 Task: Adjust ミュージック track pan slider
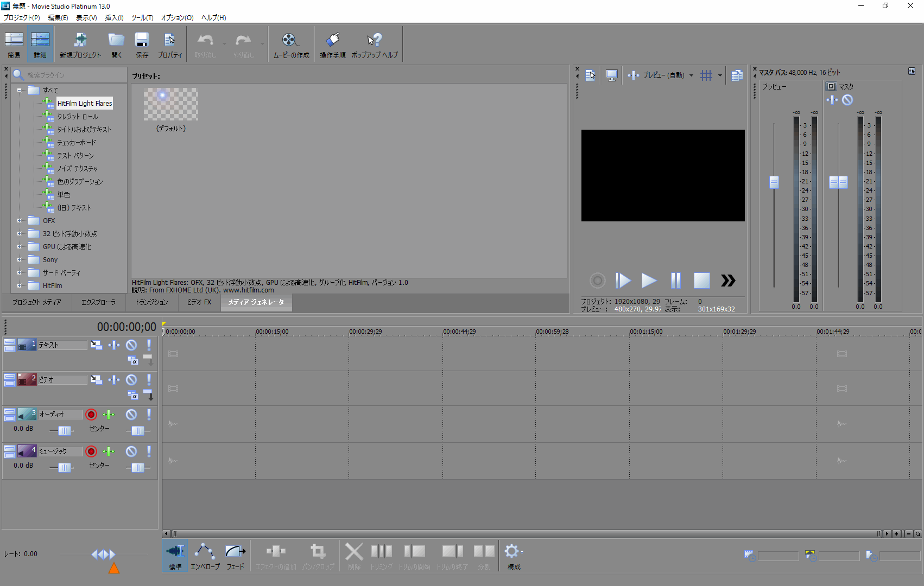(x=138, y=468)
